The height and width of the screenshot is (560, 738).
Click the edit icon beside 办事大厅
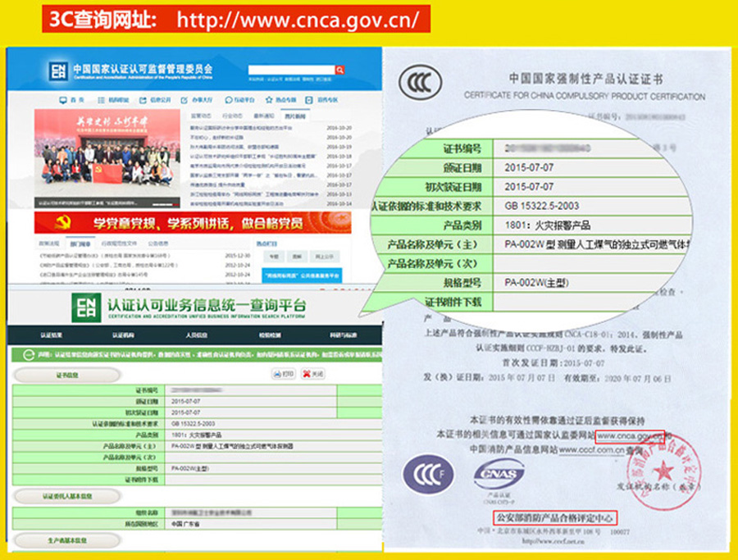(x=184, y=100)
